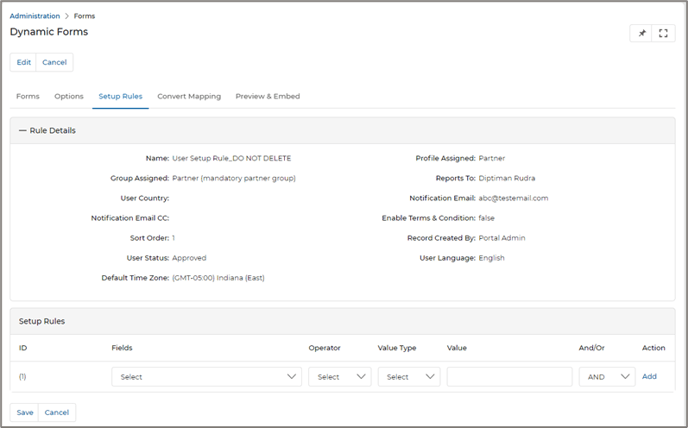This screenshot has height=428, width=688.
Task: Click into the Value text field
Action: [x=509, y=377]
